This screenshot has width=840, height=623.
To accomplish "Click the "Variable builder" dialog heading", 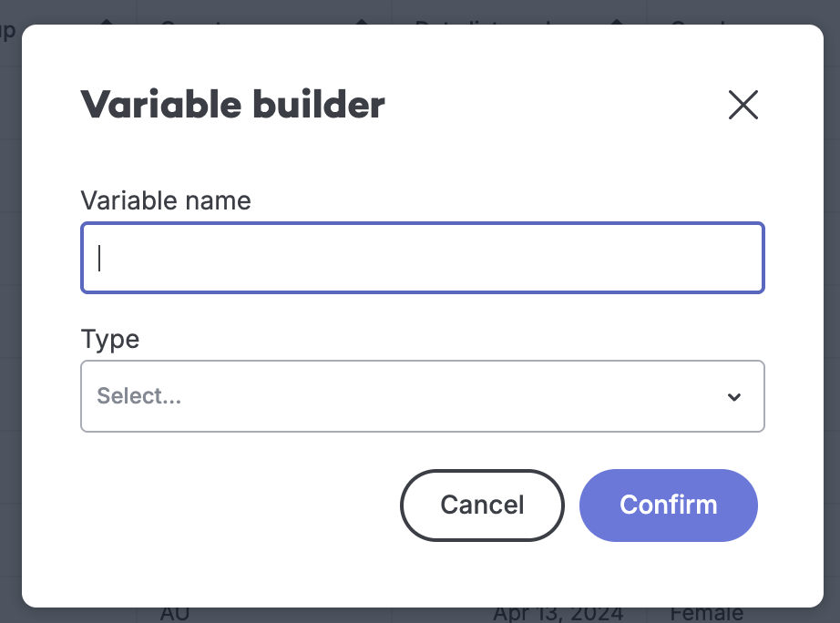I will 233,106.
